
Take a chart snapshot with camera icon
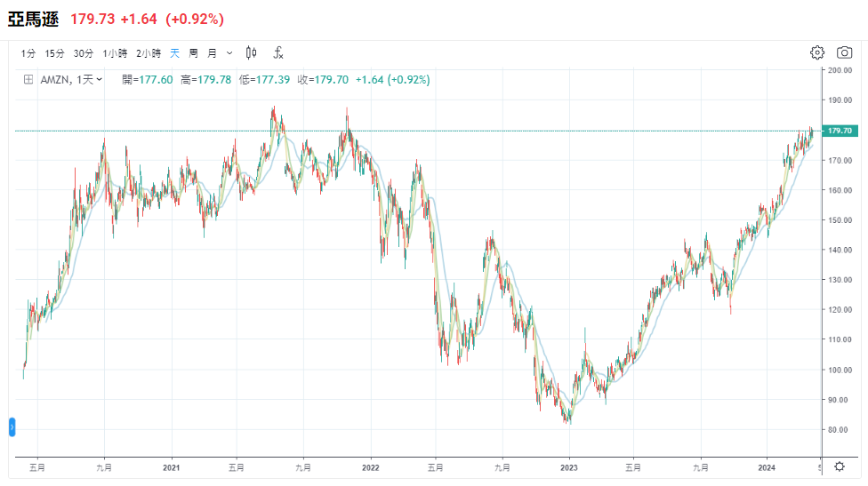[844, 52]
